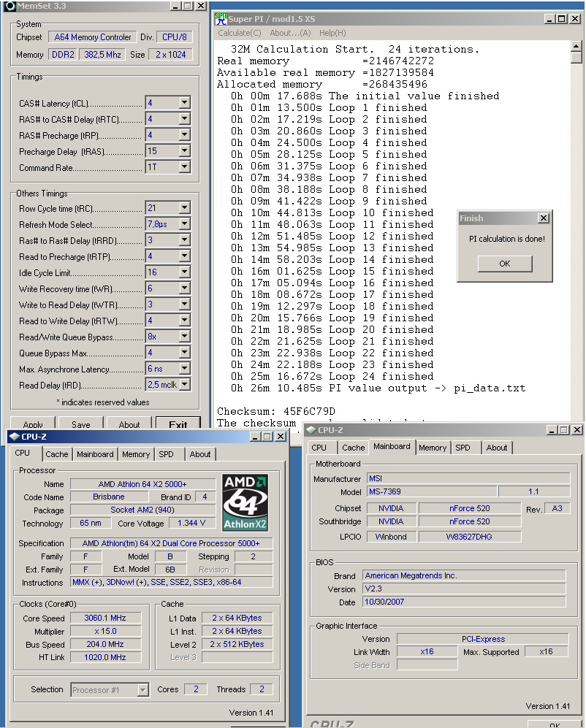Open the Write to Read Delay dropdown
586x728 pixels.
(184, 304)
